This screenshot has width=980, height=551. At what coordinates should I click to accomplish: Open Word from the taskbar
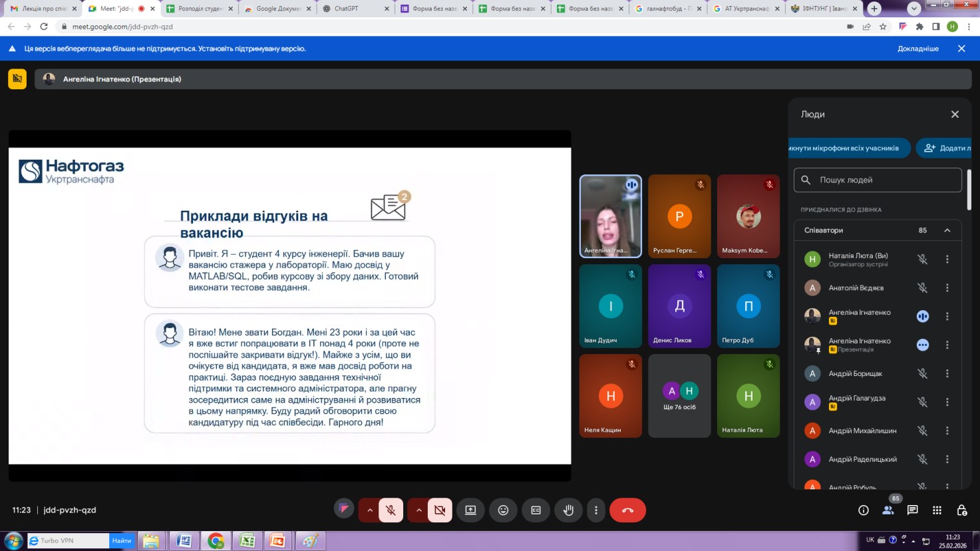(x=184, y=541)
